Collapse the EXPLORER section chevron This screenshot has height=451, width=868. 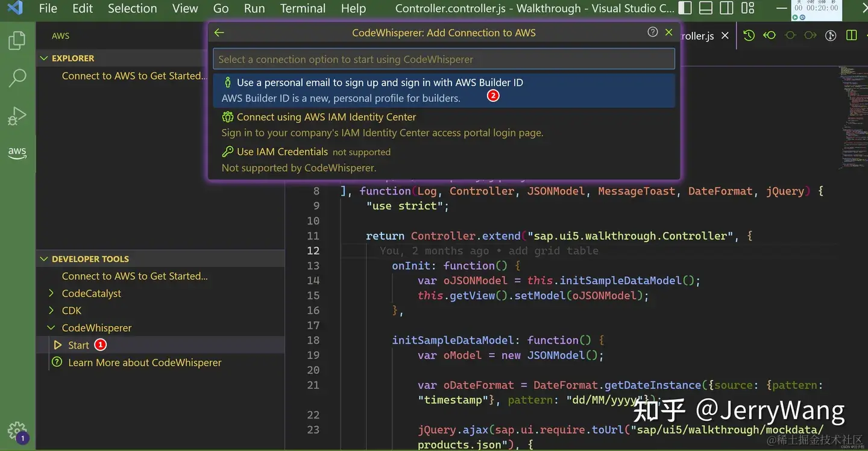pyautogui.click(x=44, y=58)
